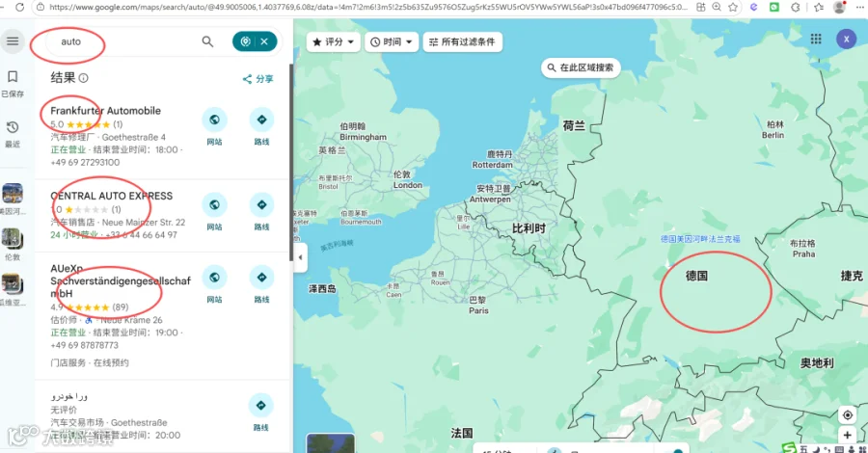This screenshot has width=868, height=453.
Task: Open the 时间 hours filter dropdown
Action: (392, 42)
